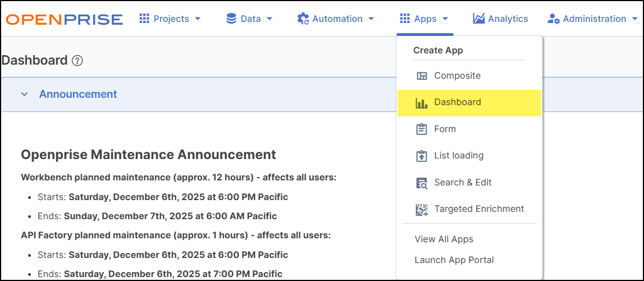
Task: Click the Analytics chart icon
Action: 478,19
